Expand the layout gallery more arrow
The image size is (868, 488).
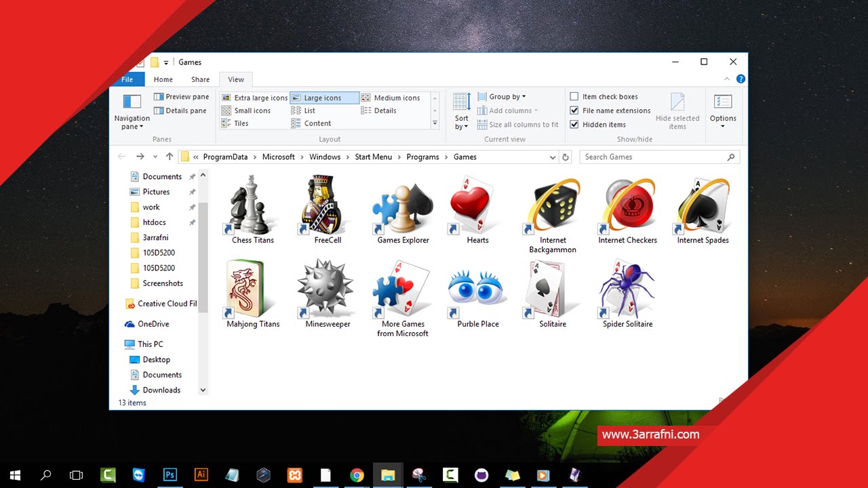pos(435,123)
